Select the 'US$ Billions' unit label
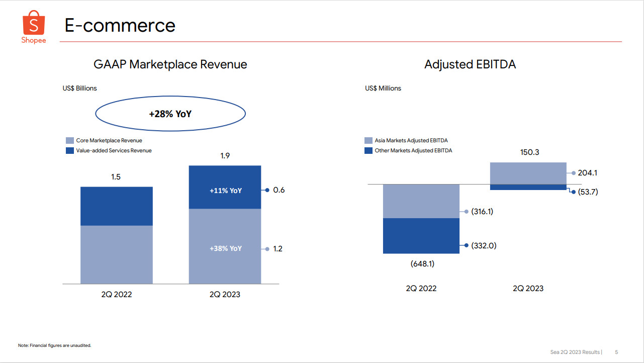 pos(79,88)
